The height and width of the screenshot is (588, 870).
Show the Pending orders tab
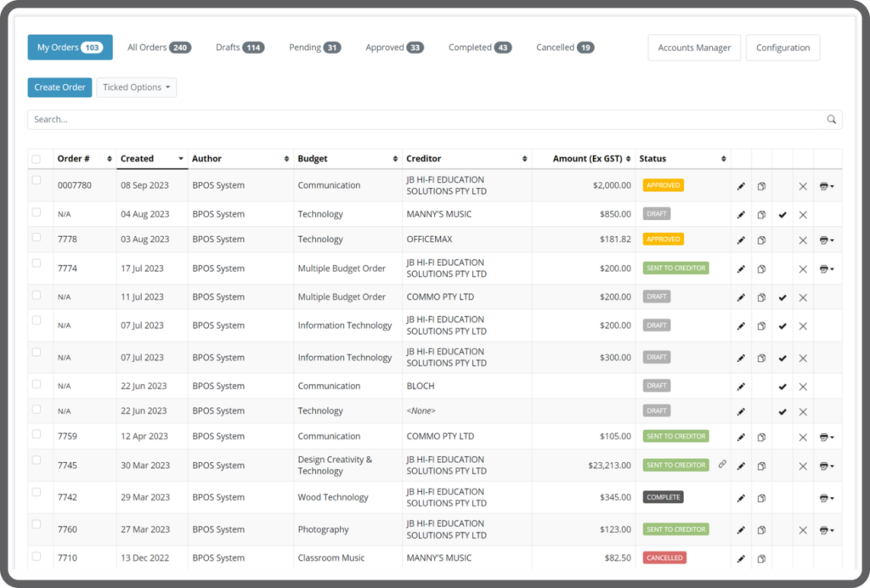coord(314,47)
